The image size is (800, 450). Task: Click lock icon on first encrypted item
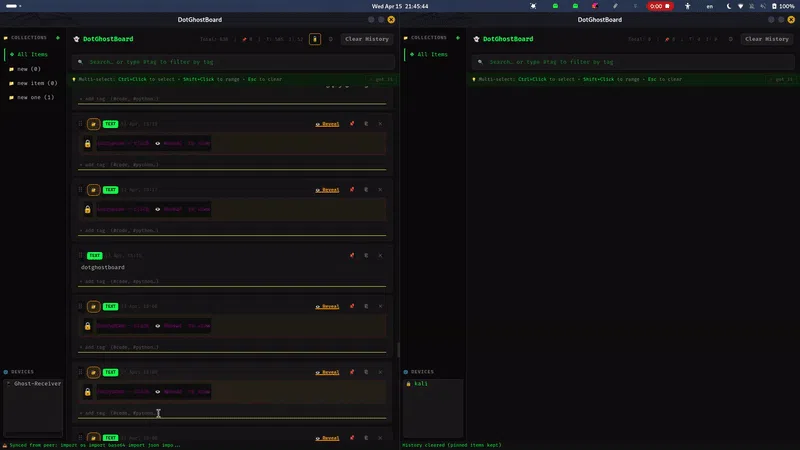coord(88,143)
